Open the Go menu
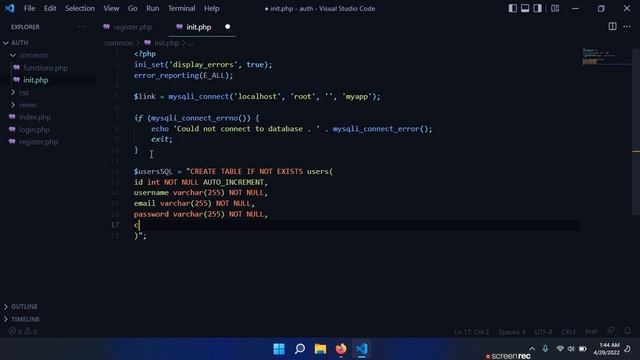Screen dimensions: 640x360 coord(133,8)
